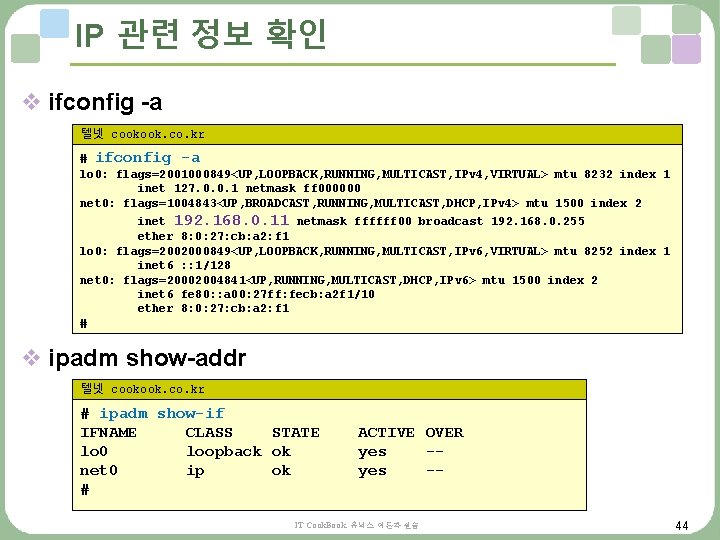Click the IFNAME column header
This screenshot has width=720, height=540.
(108, 433)
